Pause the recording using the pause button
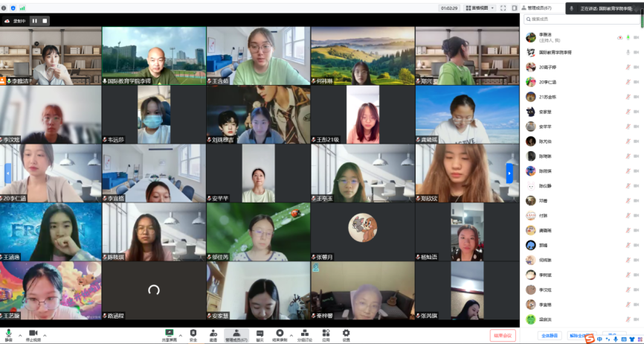The image size is (644, 344). pos(34,21)
